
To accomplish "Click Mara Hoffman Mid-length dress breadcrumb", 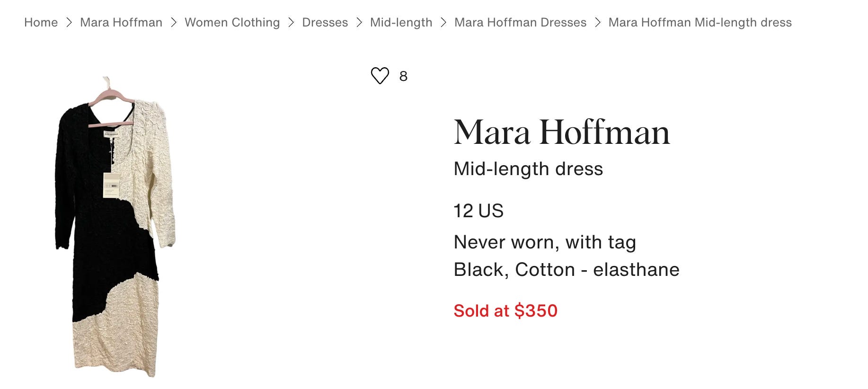I will [700, 22].
